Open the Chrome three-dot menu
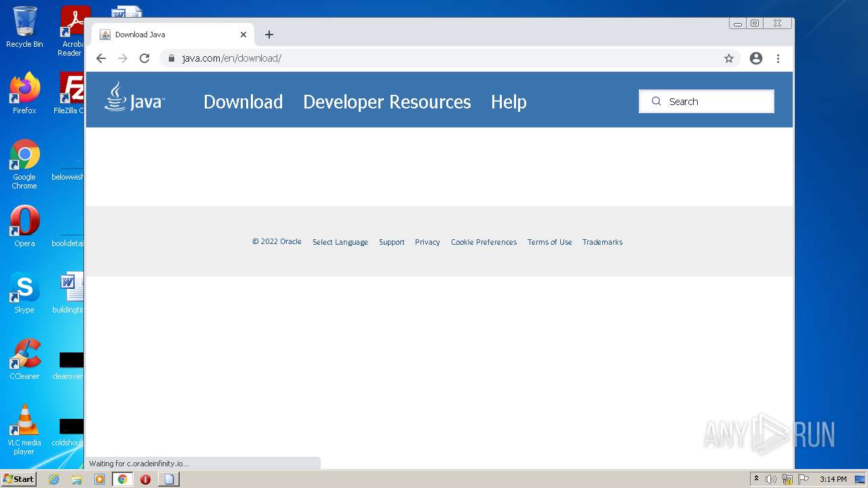The image size is (868, 488). [778, 58]
